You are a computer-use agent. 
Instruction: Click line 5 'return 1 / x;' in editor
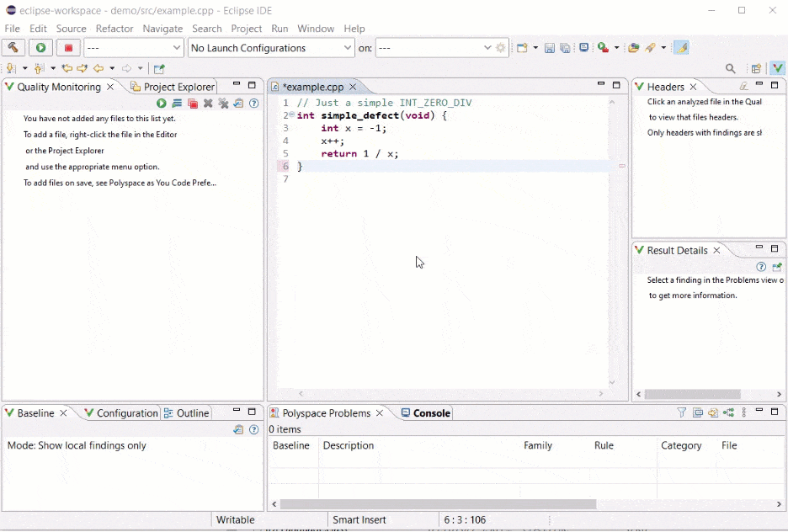coord(359,154)
